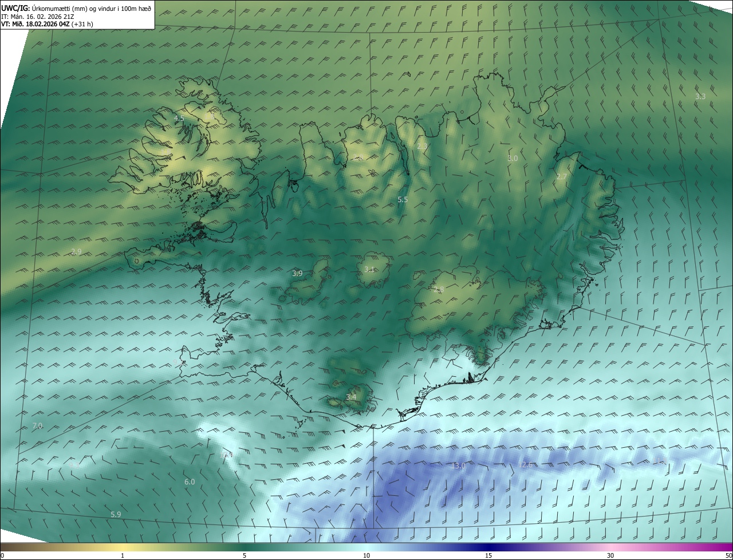The width and height of the screenshot is (733, 560).
Task: Click the color scale label 15
Action: coord(488,555)
